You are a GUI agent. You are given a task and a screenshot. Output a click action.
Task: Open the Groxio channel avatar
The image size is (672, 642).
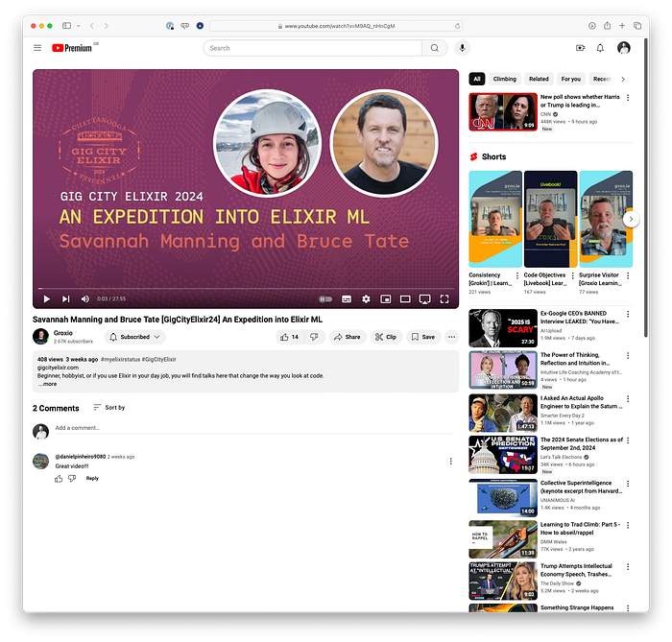[40, 337]
